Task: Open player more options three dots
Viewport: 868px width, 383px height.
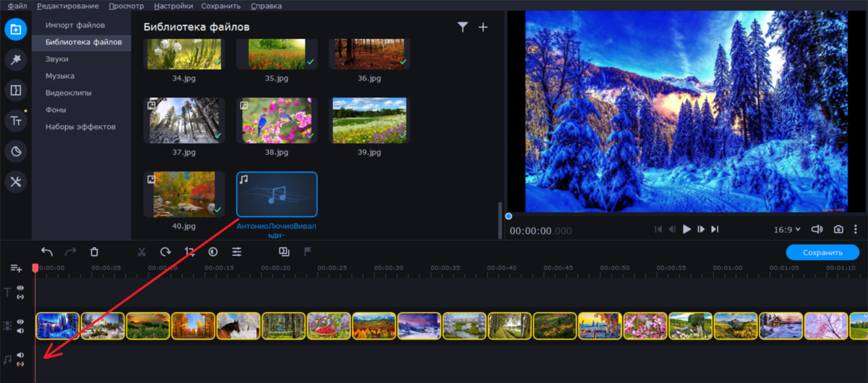Action: click(857, 229)
